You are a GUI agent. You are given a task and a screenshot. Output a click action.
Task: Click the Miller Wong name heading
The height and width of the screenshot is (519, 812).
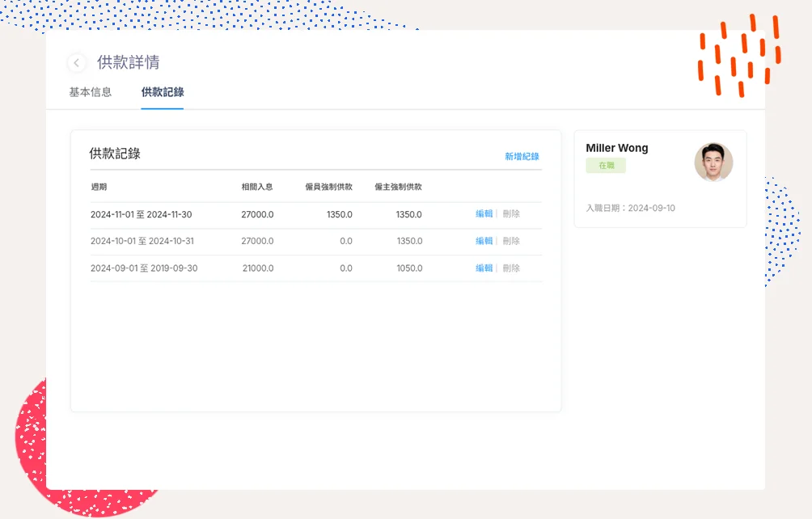(x=616, y=148)
